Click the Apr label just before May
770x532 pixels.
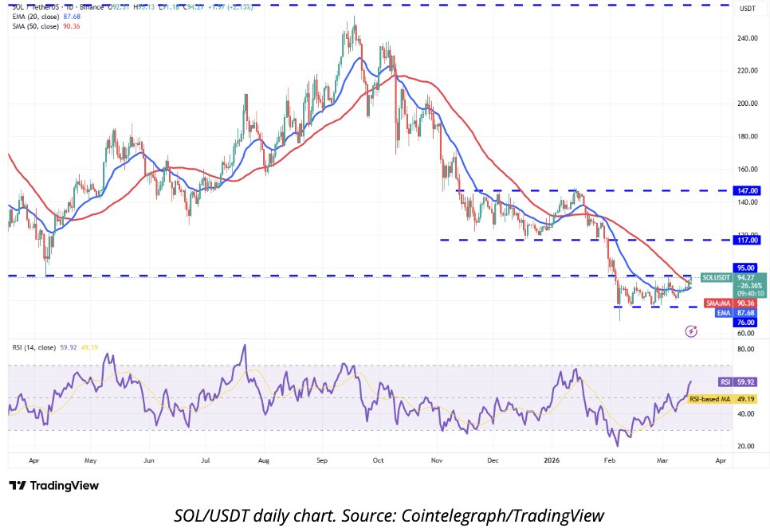click(x=34, y=461)
